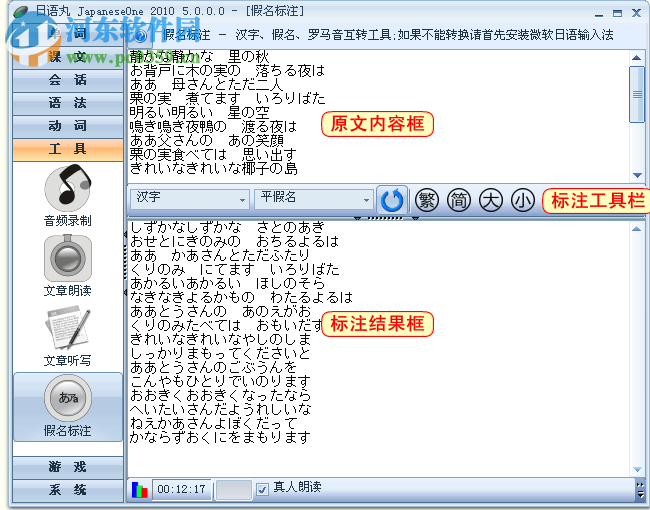650x510 pixels.
Task: Click scroll up arrow in source text box
Action: (x=637, y=58)
